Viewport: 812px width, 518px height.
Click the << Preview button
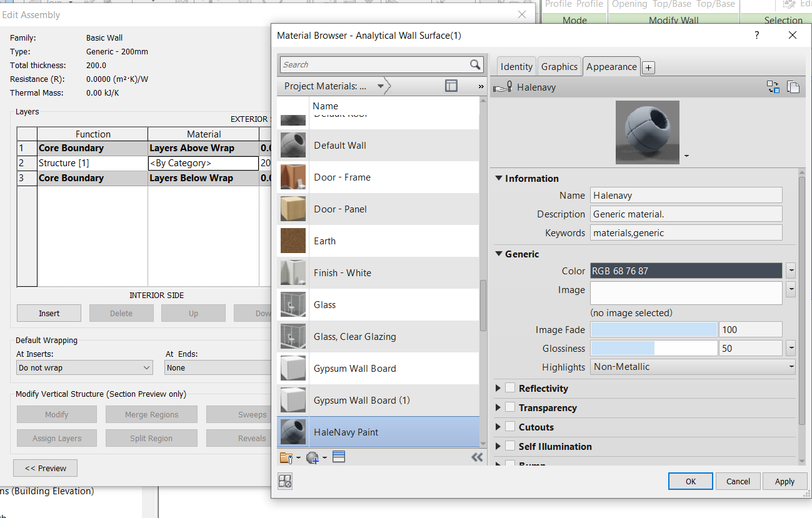(x=45, y=468)
